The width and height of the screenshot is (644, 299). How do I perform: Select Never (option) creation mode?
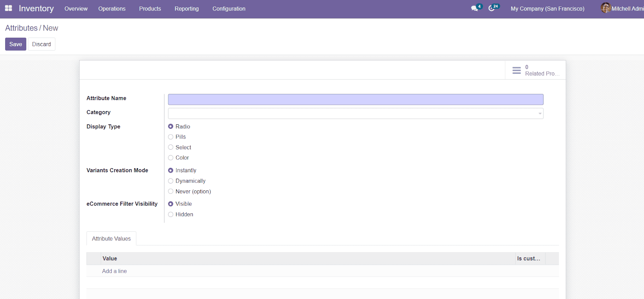coord(171,192)
